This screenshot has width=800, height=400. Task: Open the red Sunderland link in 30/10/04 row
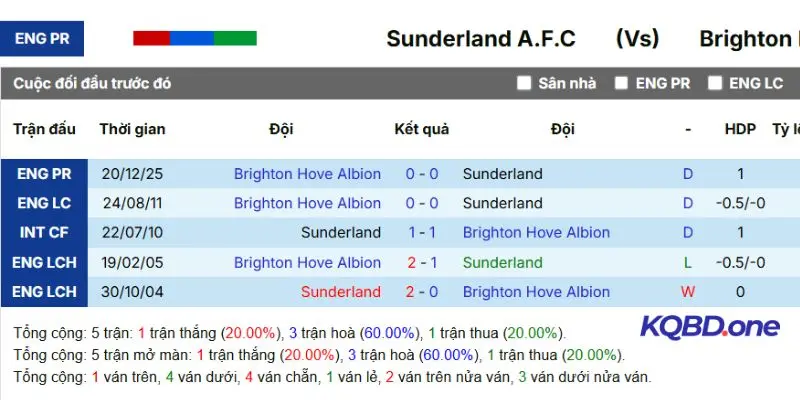click(x=340, y=292)
